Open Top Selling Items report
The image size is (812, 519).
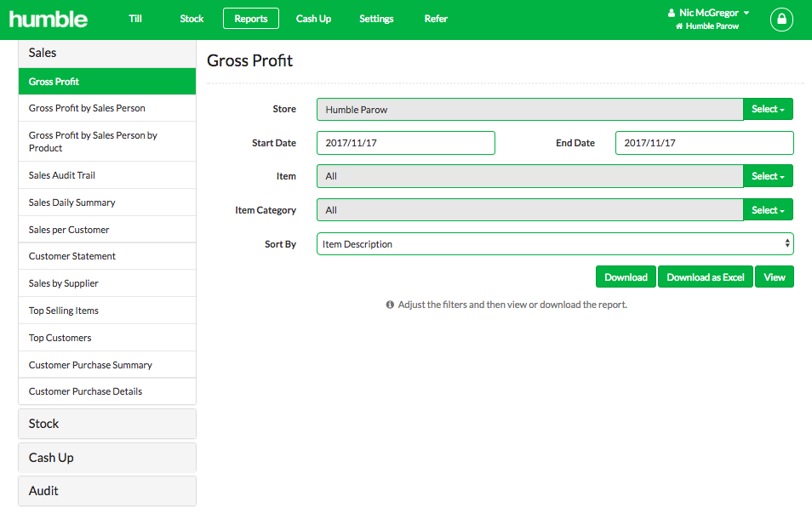tap(107, 311)
